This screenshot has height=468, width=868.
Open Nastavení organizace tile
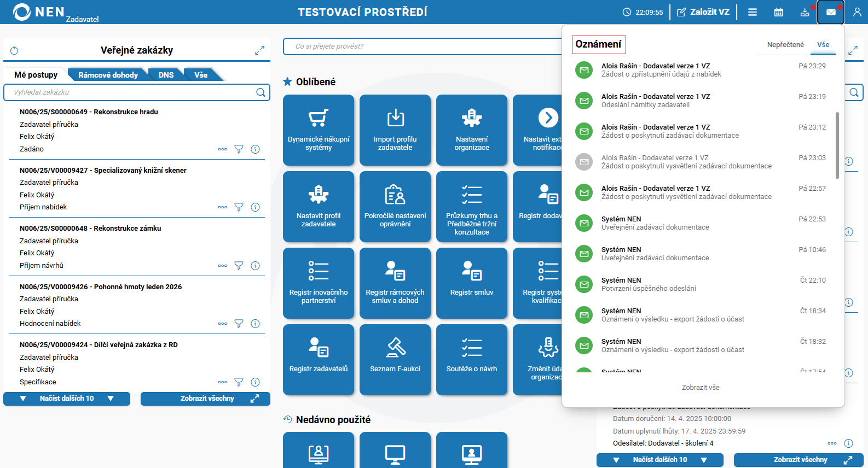pyautogui.click(x=472, y=130)
